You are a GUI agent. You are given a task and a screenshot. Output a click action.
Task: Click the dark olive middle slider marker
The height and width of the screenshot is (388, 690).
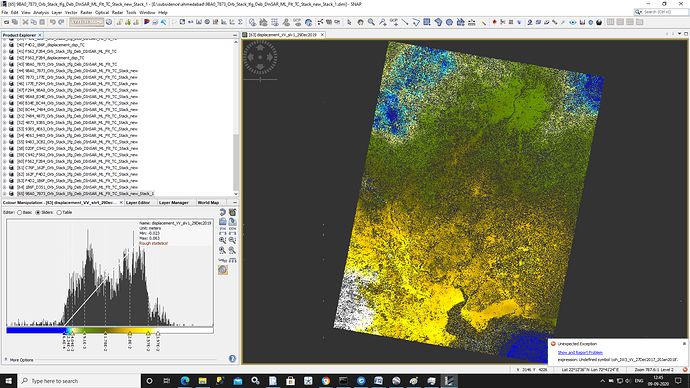pos(105,334)
